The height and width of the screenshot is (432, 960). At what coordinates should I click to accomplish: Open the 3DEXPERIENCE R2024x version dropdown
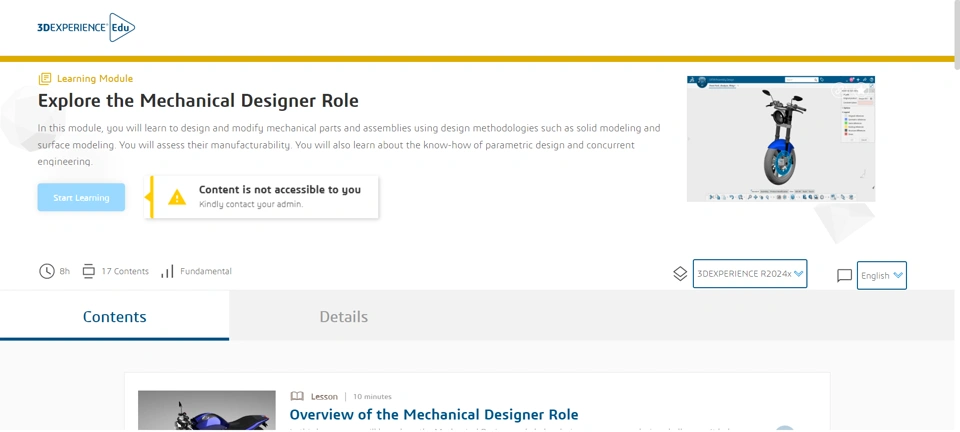pos(750,274)
